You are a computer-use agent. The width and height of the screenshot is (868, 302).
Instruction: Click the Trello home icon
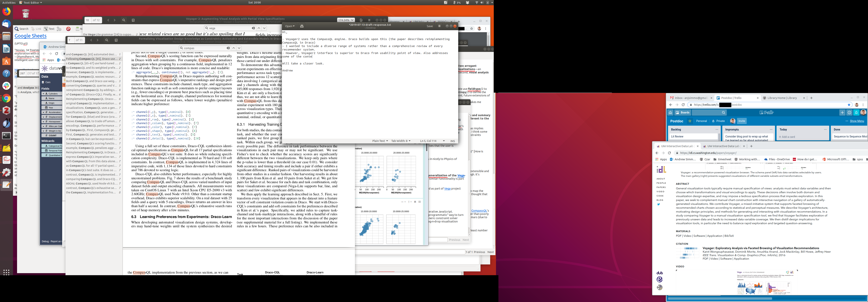671,112
